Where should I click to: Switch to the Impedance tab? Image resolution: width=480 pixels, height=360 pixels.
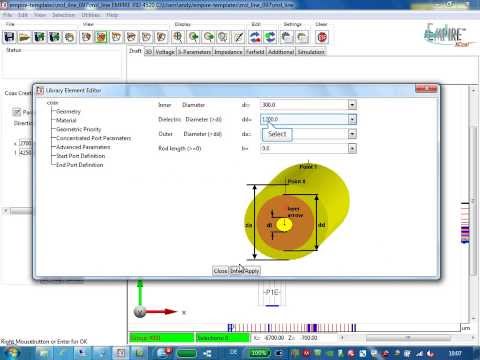click(x=228, y=52)
